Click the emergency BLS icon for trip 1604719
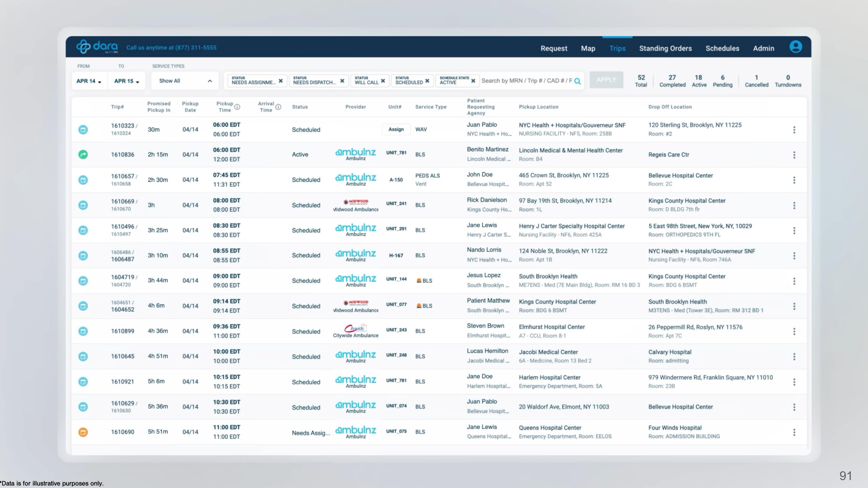 [x=419, y=281]
